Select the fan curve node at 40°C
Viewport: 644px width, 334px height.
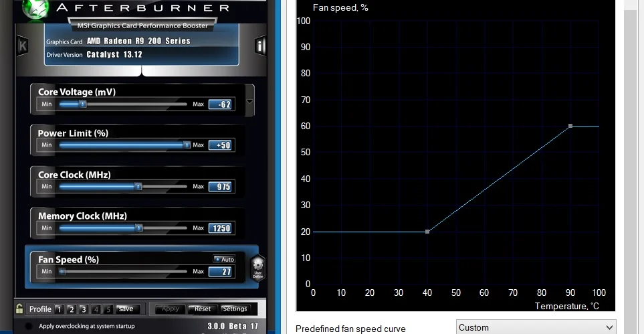coord(427,232)
